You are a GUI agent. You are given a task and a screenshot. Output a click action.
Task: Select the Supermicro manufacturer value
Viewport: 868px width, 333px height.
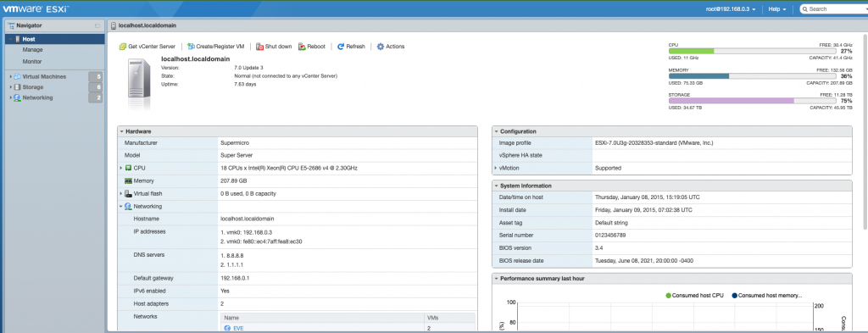point(235,142)
